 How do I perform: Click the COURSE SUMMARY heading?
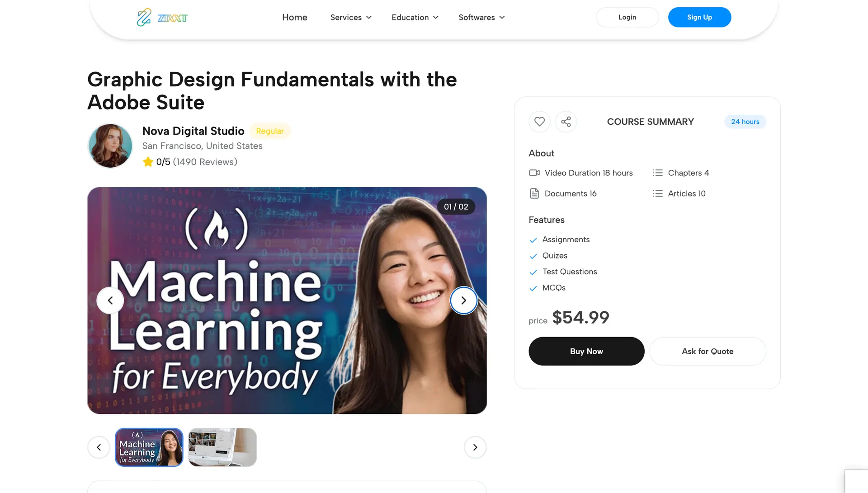tap(650, 122)
